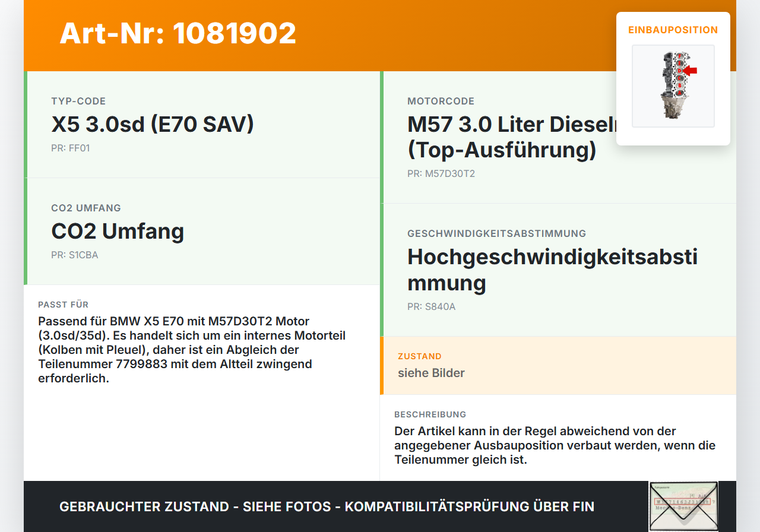Open the Einbauposition engine diagram thumbnail
Image resolution: width=760 pixels, height=532 pixels.
(673, 86)
